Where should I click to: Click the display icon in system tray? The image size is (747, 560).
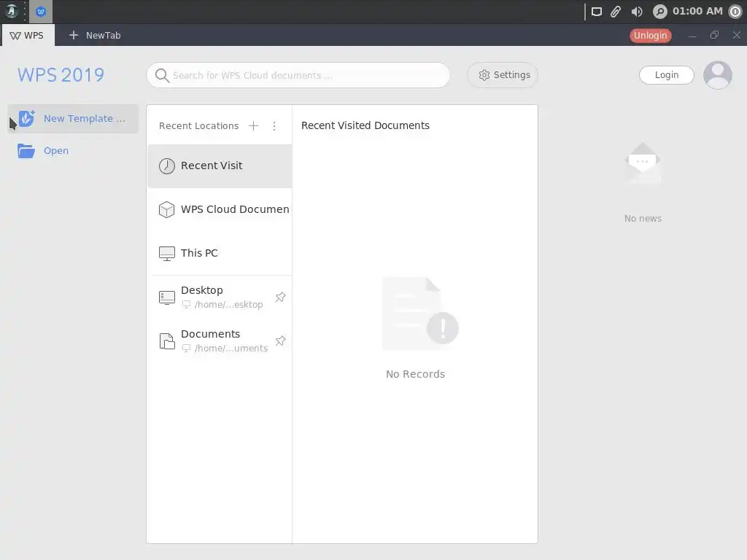(597, 12)
